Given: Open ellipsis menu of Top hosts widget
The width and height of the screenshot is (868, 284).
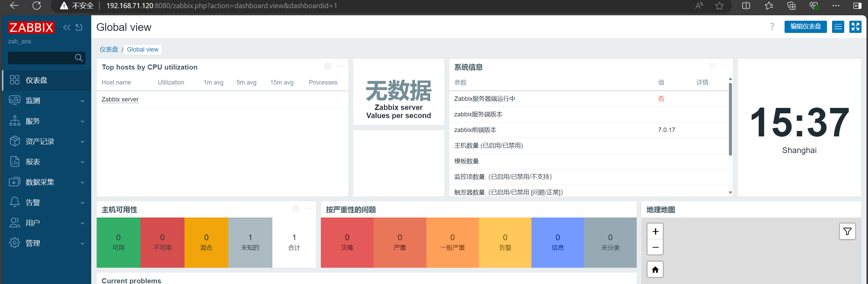Looking at the screenshot, I should coord(341,66).
